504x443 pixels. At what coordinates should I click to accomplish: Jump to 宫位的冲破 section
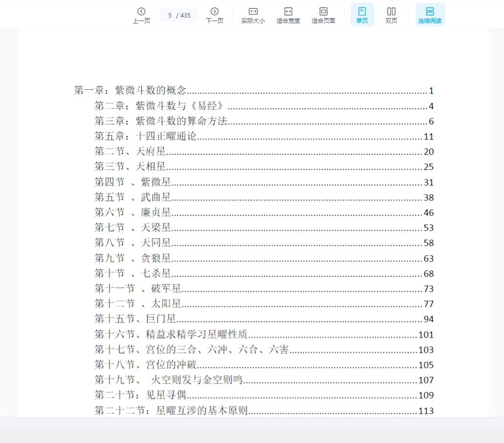(x=146, y=364)
